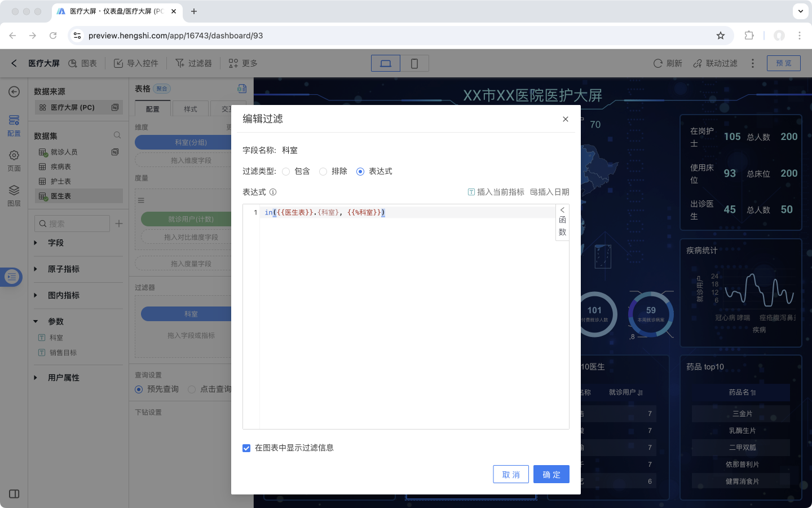Open the 过滤器 menu in toolbar
Screen dimensions: 812x508
[193, 63]
